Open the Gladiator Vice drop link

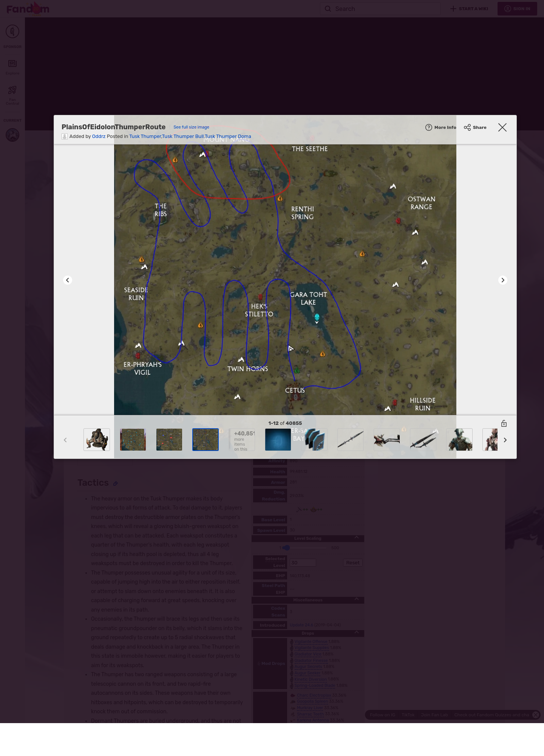click(308, 654)
